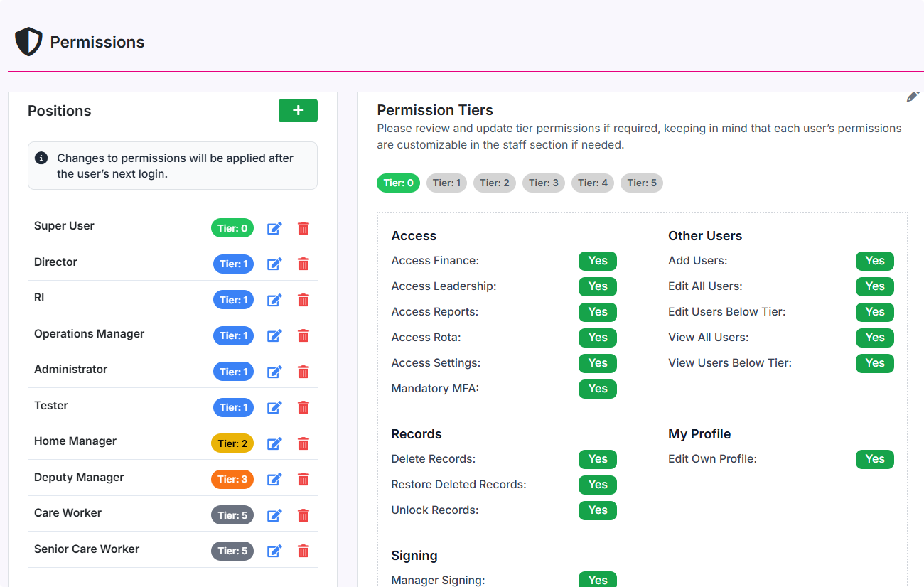
Task: Click the Permissions page heading
Action: coord(97,42)
